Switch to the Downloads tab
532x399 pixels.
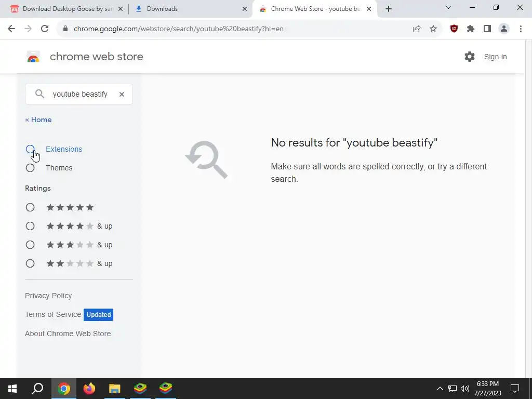(x=191, y=9)
